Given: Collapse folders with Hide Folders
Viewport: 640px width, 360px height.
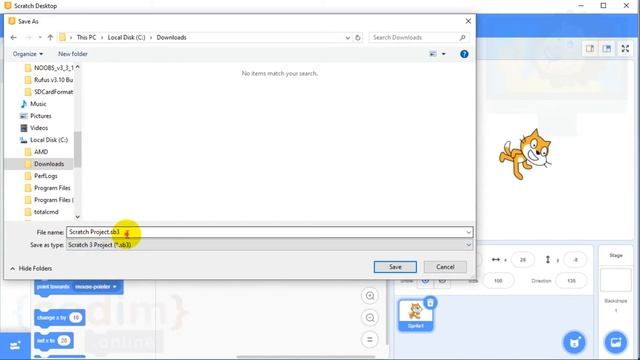Looking at the screenshot, I should click(31, 269).
